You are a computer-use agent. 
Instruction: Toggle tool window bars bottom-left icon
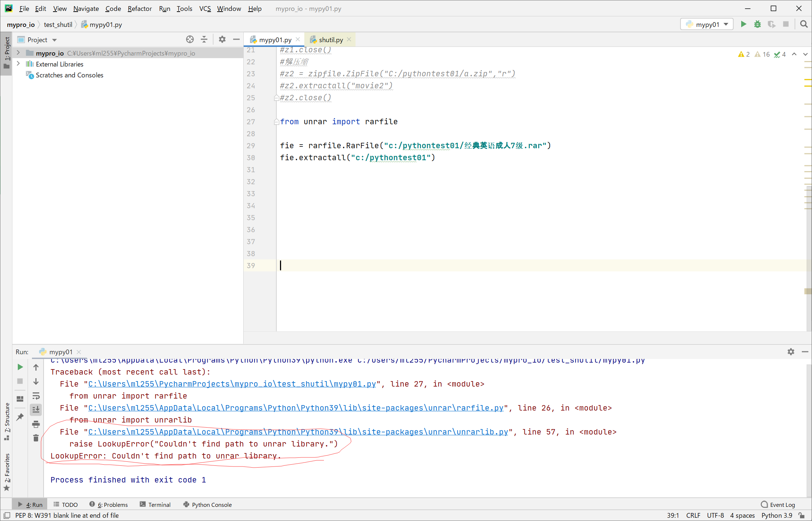[x=7, y=515]
